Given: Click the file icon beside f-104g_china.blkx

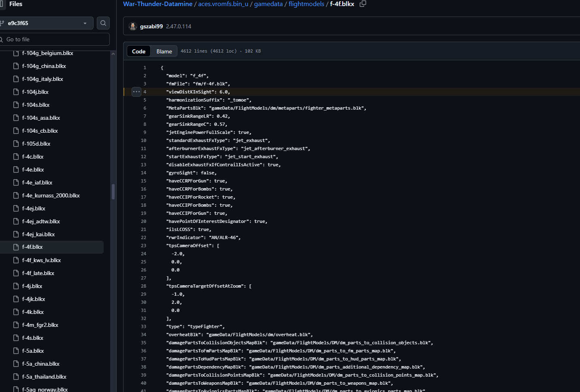Looking at the screenshot, I should coord(16,66).
